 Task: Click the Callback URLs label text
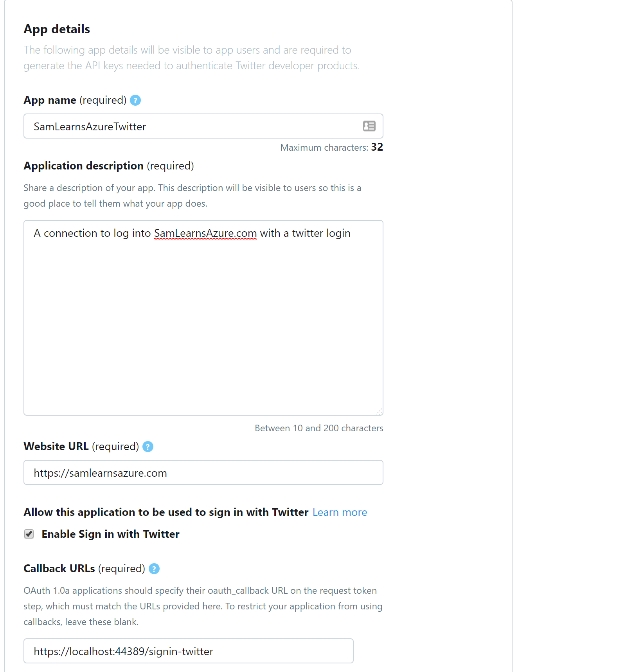pos(85,569)
